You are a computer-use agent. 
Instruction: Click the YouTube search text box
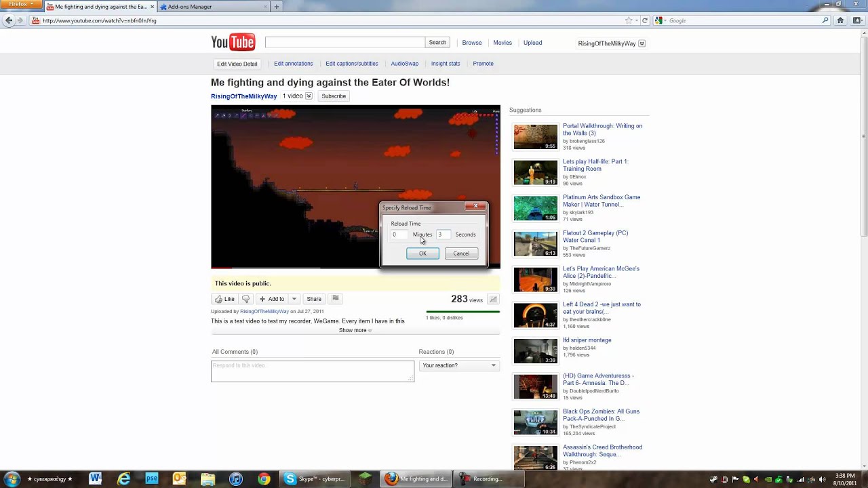click(x=345, y=42)
